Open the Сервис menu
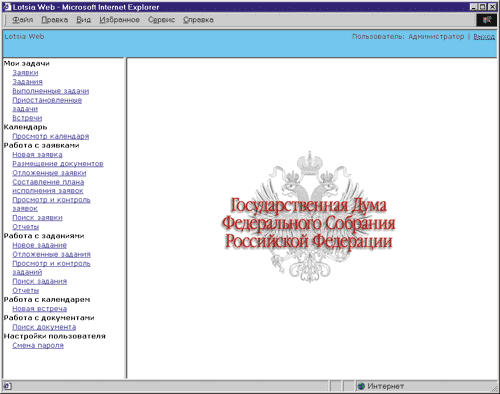Viewport: 500px width, 394px height. click(161, 20)
